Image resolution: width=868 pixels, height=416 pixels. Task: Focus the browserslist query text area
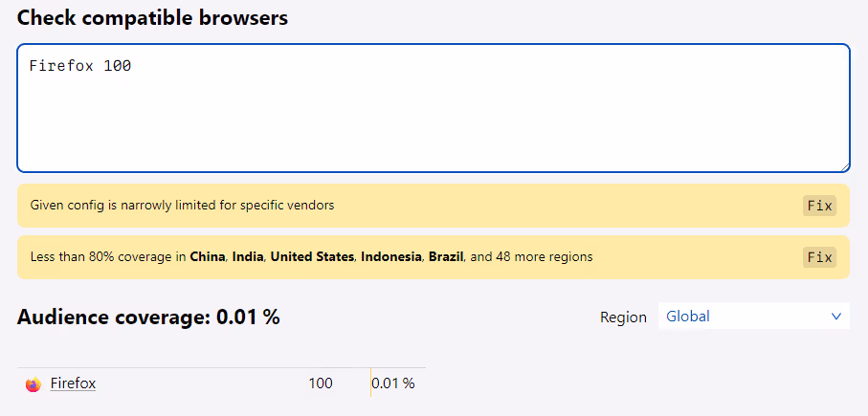434,108
